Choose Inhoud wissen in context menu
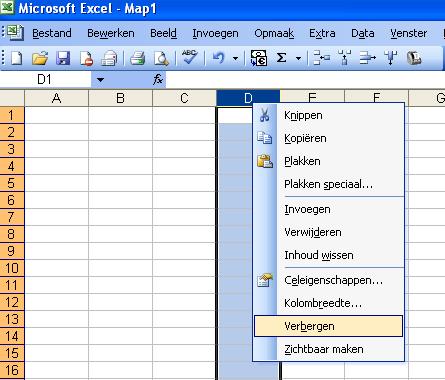 pos(329,255)
